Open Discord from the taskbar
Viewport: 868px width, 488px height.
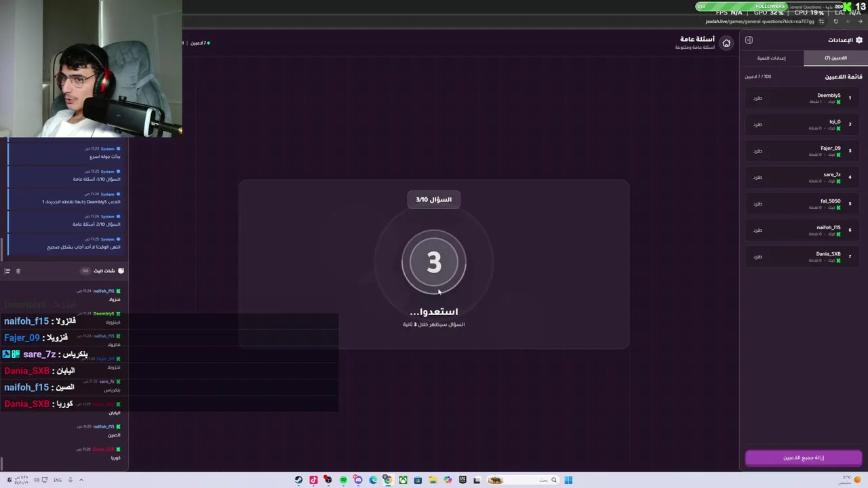coord(358,480)
